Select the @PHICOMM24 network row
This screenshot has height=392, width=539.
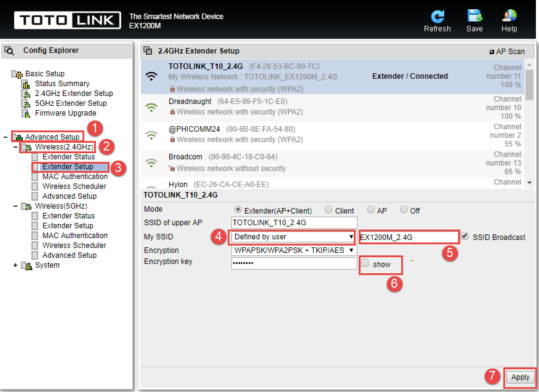coord(332,135)
